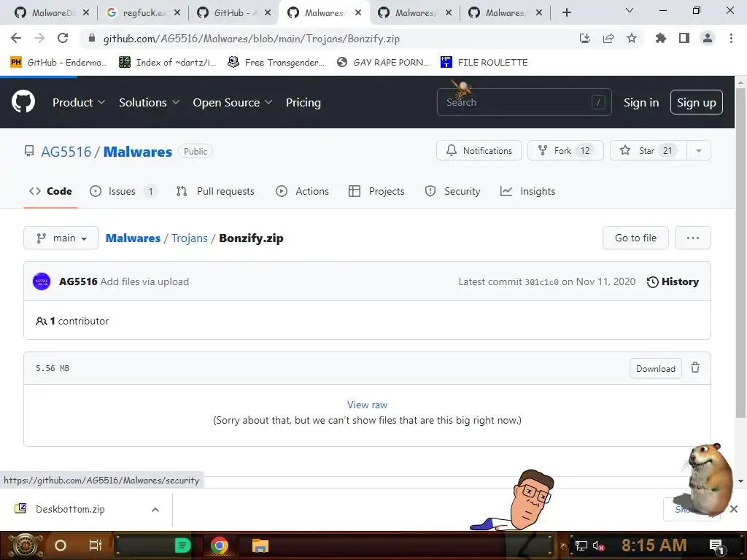Click AG5516 purple avatar icon
This screenshot has width=747, height=560.
tap(42, 281)
